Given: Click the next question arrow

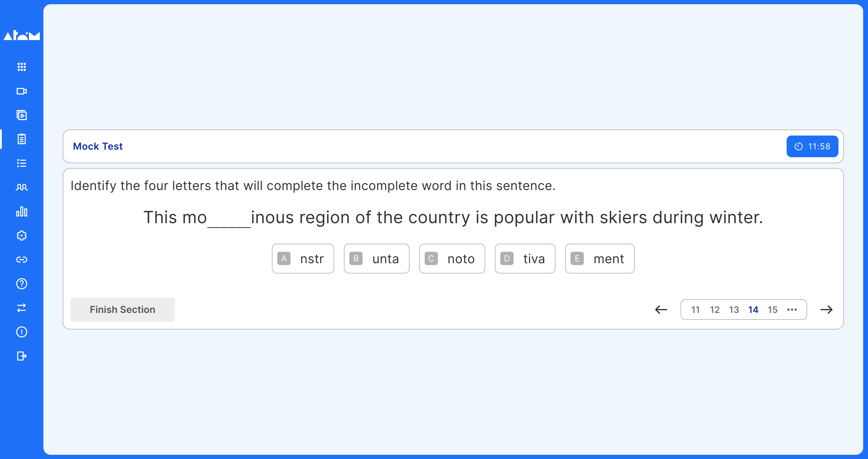Looking at the screenshot, I should click(x=826, y=310).
